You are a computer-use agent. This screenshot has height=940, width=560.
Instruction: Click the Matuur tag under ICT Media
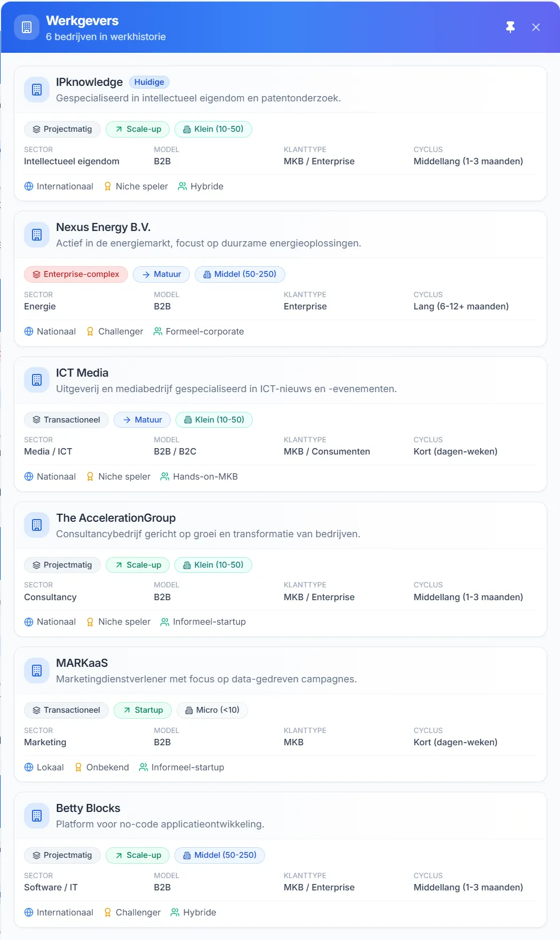click(x=142, y=420)
